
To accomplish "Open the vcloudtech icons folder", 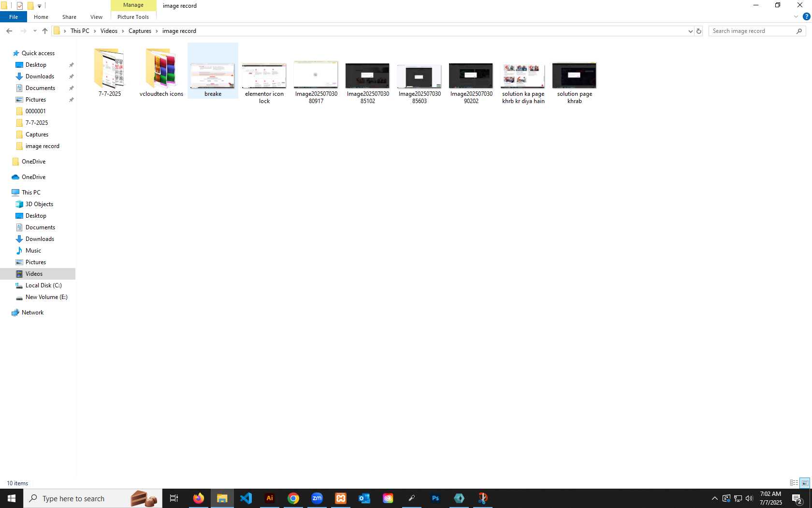I will pyautogui.click(x=161, y=69).
